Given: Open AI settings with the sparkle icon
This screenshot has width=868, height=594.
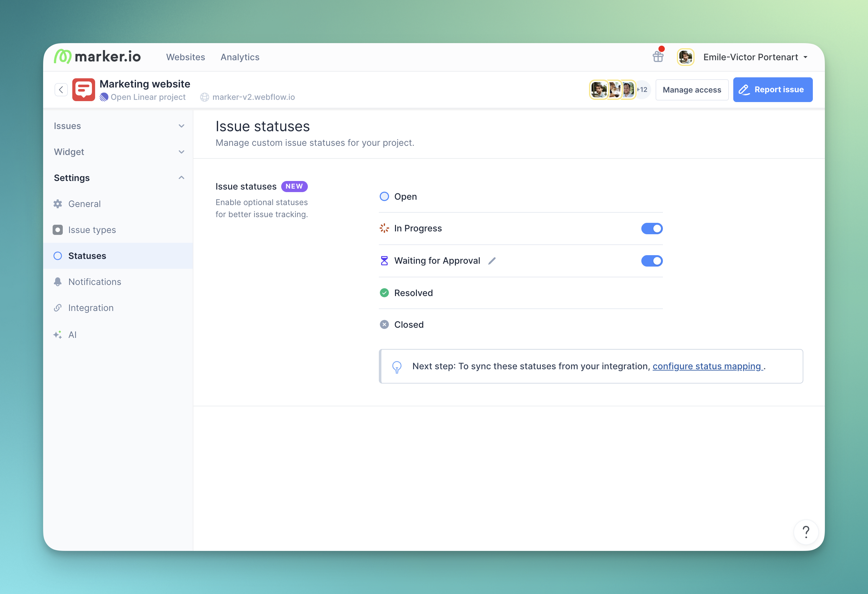Looking at the screenshot, I should pyautogui.click(x=72, y=335).
